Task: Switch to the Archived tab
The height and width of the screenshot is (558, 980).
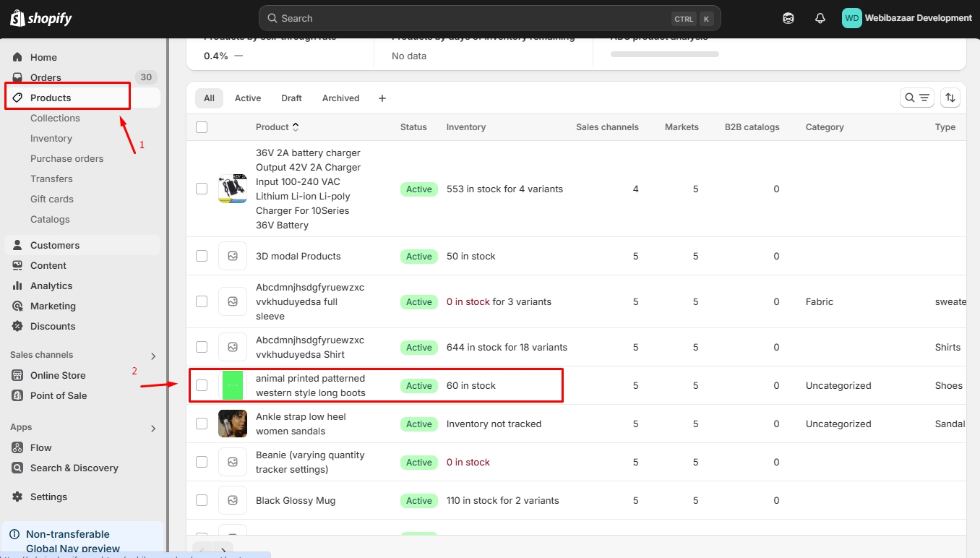Action: tap(340, 98)
